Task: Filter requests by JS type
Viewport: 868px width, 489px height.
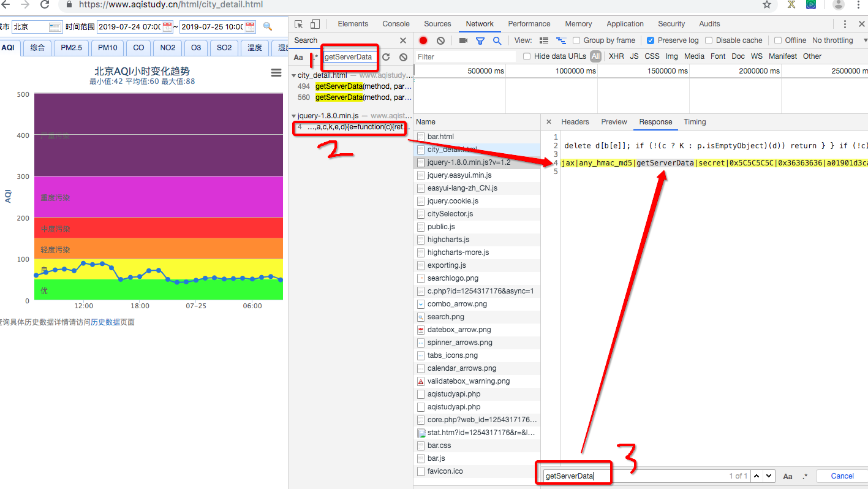Action: pyautogui.click(x=634, y=56)
